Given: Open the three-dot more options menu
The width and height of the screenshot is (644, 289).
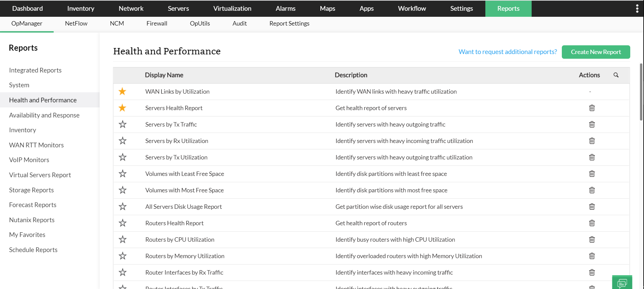Looking at the screenshot, I should pos(637,9).
